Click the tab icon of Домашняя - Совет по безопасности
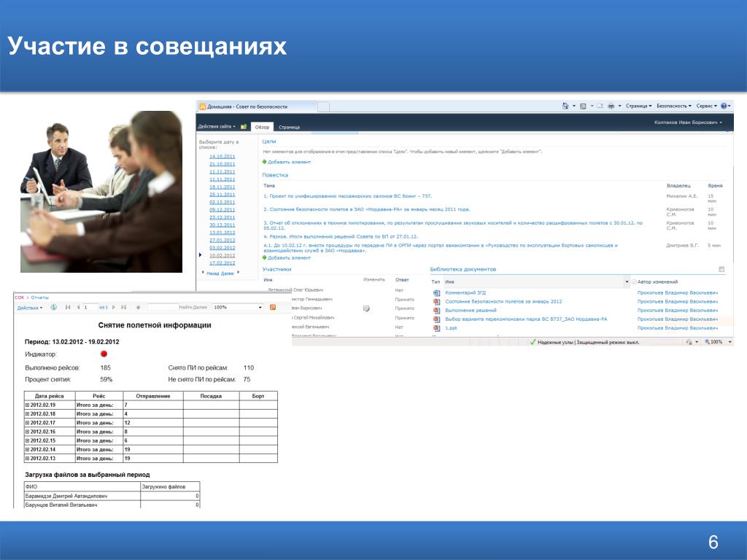 pos(203,106)
